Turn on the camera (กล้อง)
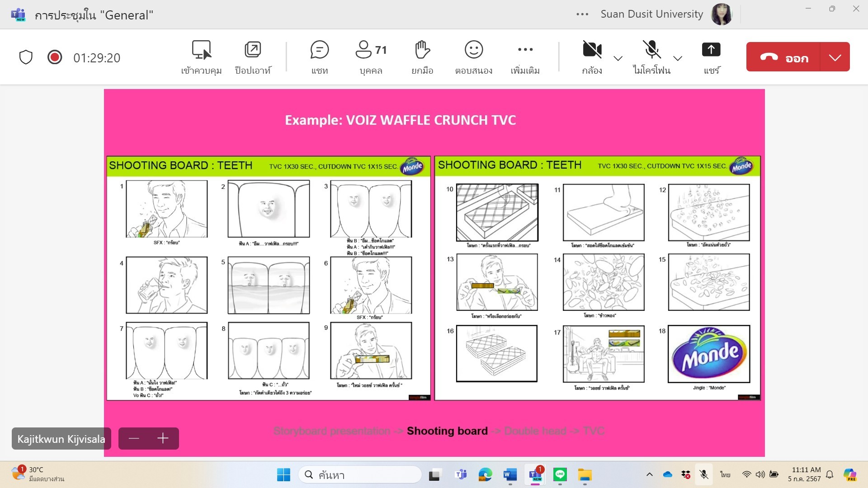This screenshot has width=868, height=488. [592, 57]
